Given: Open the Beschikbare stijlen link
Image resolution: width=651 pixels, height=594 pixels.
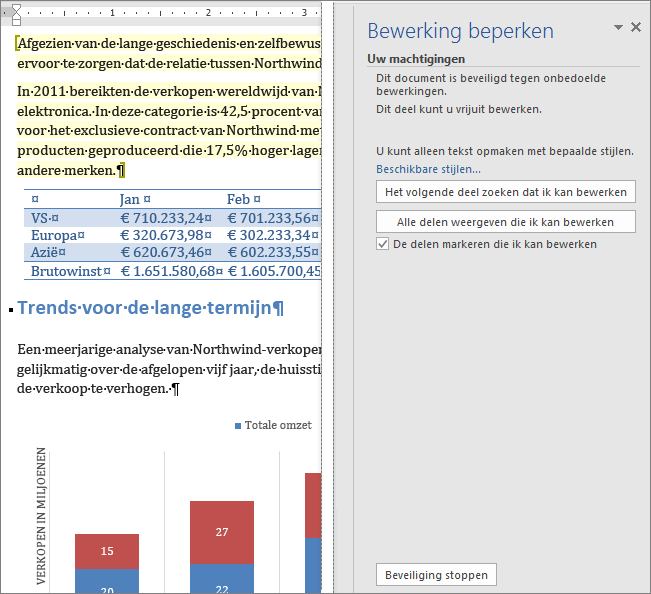Looking at the screenshot, I should pyautogui.click(x=428, y=169).
